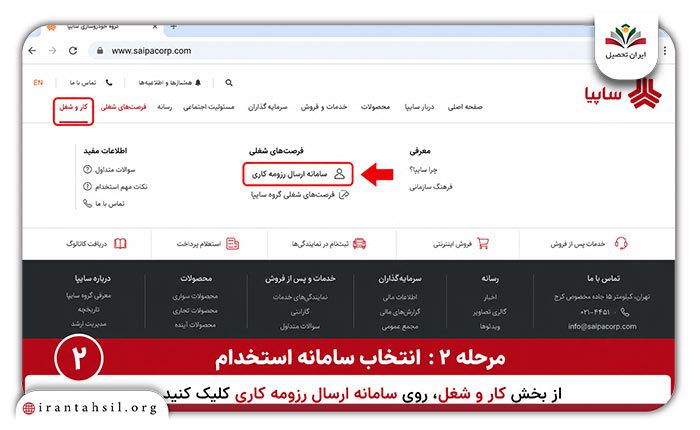Open footer تاریخچه link
Screen dimensions: 700x430
89,309
